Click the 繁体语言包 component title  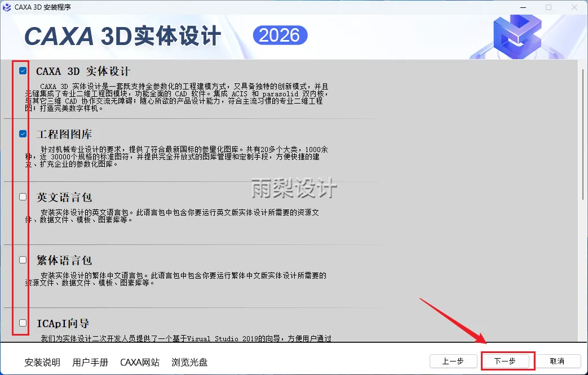(x=64, y=260)
